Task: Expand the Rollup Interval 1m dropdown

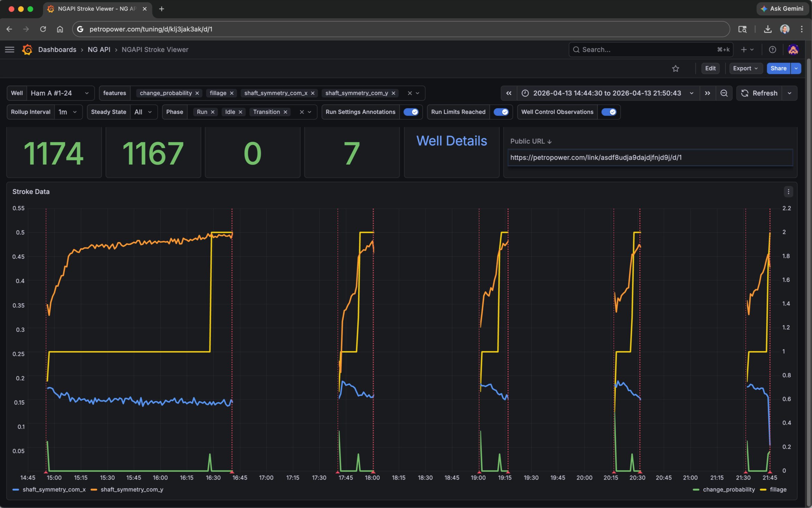Action: (x=68, y=112)
